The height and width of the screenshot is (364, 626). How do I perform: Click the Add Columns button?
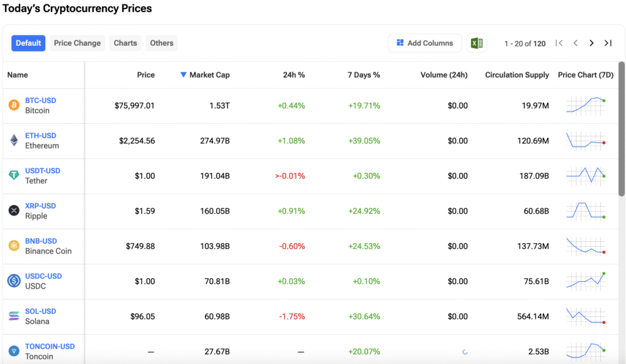pyautogui.click(x=424, y=43)
